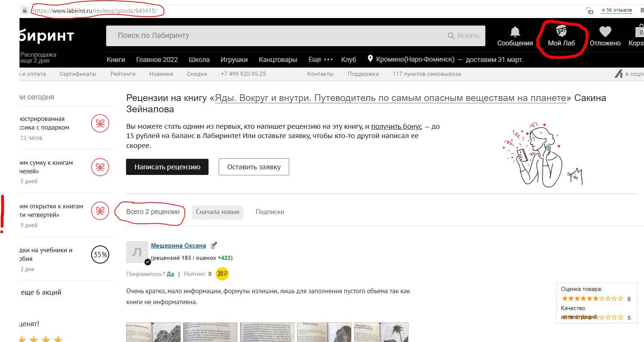The image size is (644, 342).
Task: Open Скидки link
Action: (x=197, y=74)
